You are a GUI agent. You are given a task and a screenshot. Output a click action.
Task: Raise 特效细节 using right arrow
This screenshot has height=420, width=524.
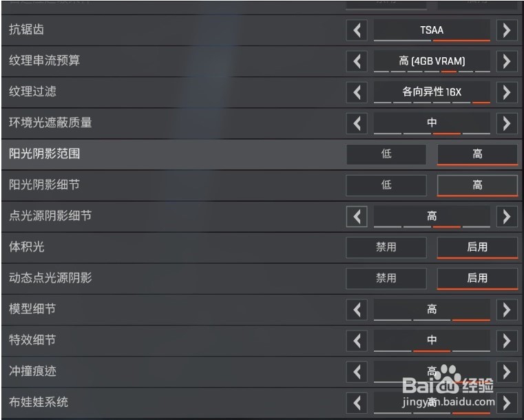coord(507,340)
